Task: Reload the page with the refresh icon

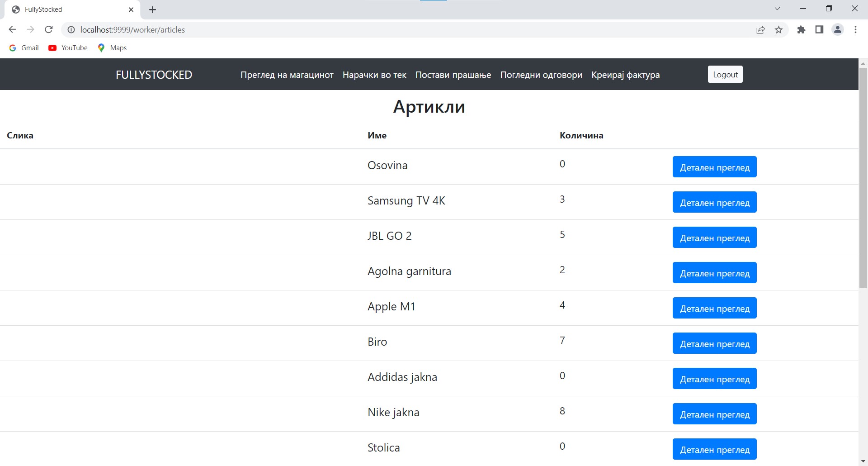Action: [49, 30]
